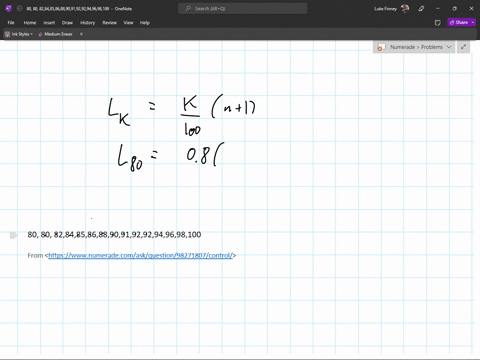Open the Review tab
480x360 pixels.
109,23
